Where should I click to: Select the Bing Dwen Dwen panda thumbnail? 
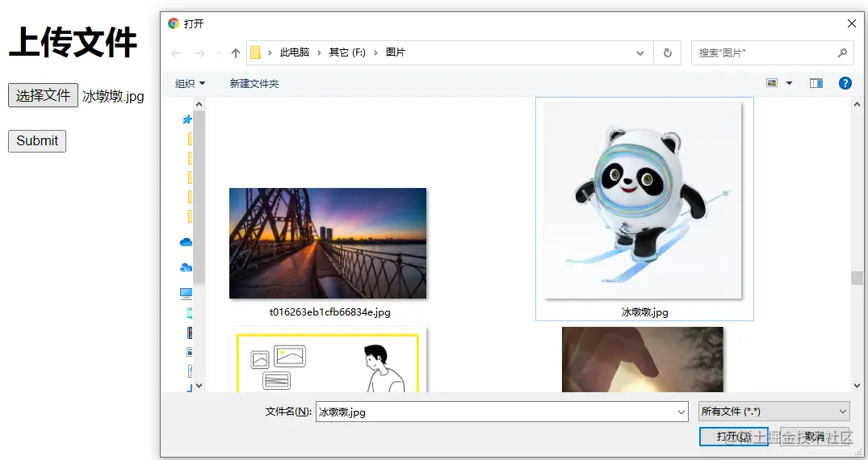click(x=643, y=200)
